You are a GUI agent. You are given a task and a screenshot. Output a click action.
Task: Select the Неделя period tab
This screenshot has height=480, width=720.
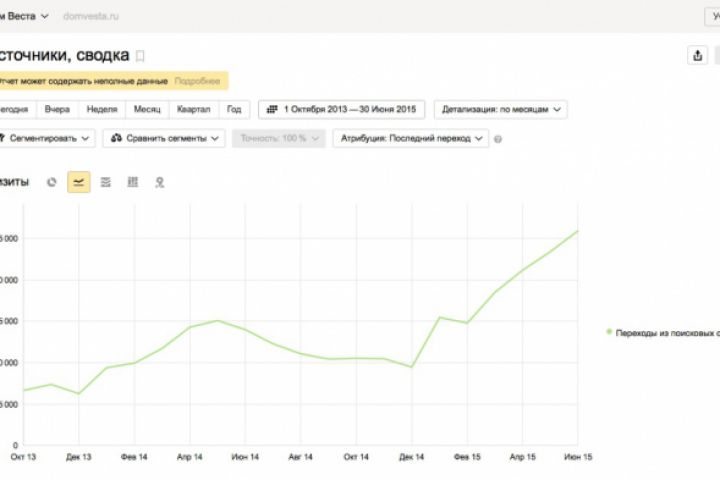[x=102, y=109]
